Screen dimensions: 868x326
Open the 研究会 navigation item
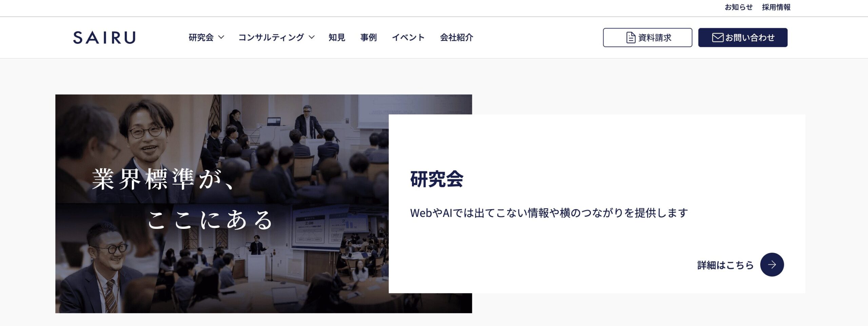pos(201,37)
